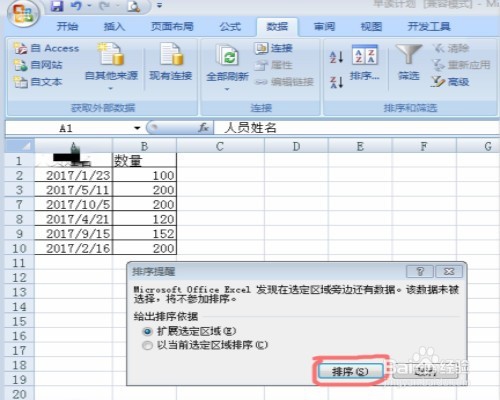Open custom sort dialog (排序...)

(365, 62)
